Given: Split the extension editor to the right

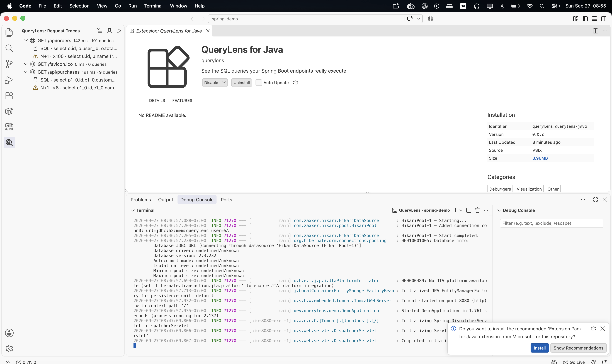Looking at the screenshot, I should [x=595, y=31].
